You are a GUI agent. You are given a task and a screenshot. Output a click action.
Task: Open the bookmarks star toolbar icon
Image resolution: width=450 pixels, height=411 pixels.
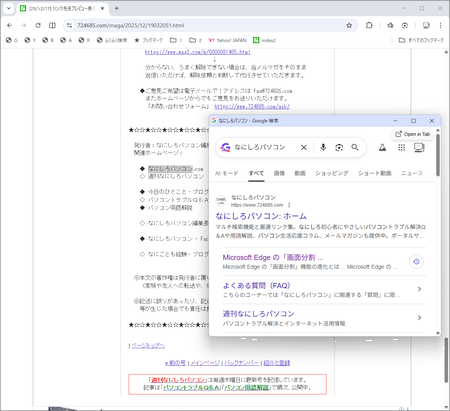[390, 25]
